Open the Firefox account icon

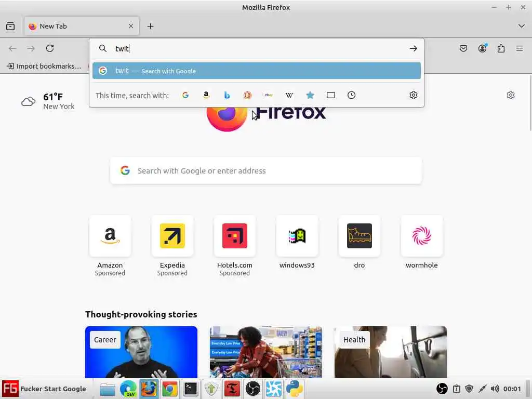tap(482, 48)
